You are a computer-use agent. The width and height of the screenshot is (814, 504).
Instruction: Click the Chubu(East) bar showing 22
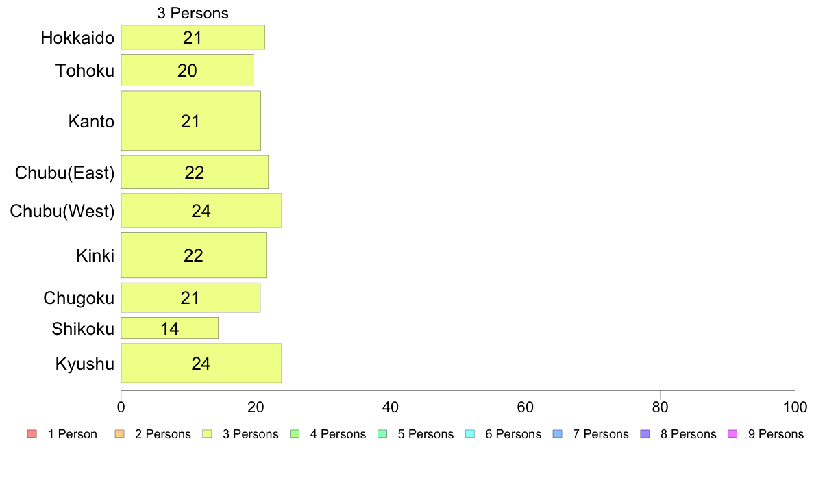click(195, 173)
